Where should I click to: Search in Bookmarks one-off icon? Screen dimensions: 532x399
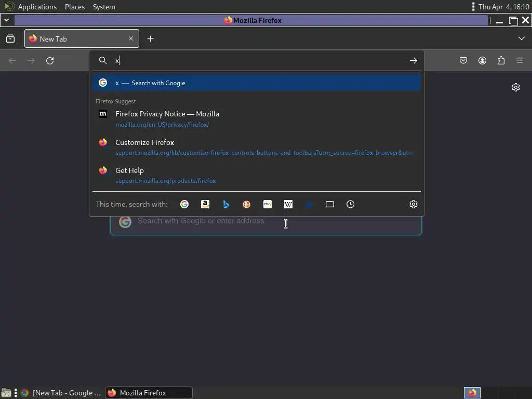click(x=309, y=204)
